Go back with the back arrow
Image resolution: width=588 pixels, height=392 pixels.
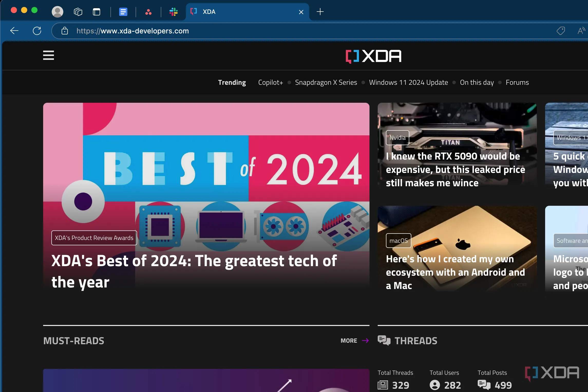tap(14, 31)
